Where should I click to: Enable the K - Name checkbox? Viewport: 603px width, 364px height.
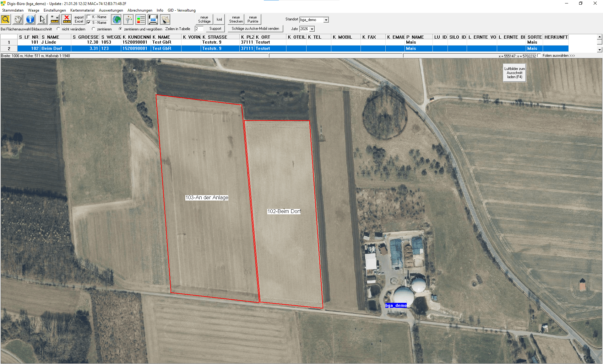point(89,17)
